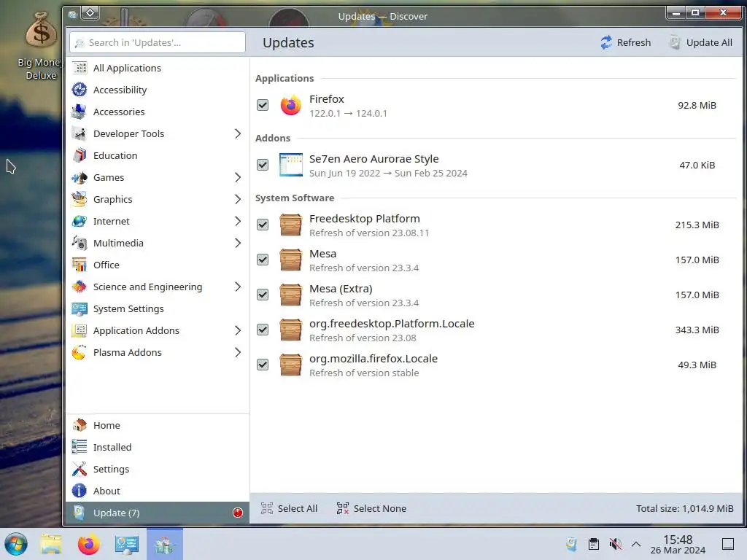Screen dimensions: 747x560
Task: Click the Mesa package box icon
Action: [290, 260]
